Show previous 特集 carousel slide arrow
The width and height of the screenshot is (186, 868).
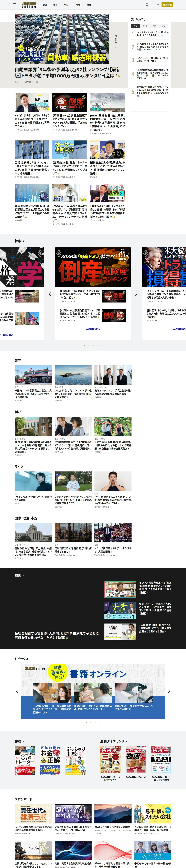click(50, 294)
